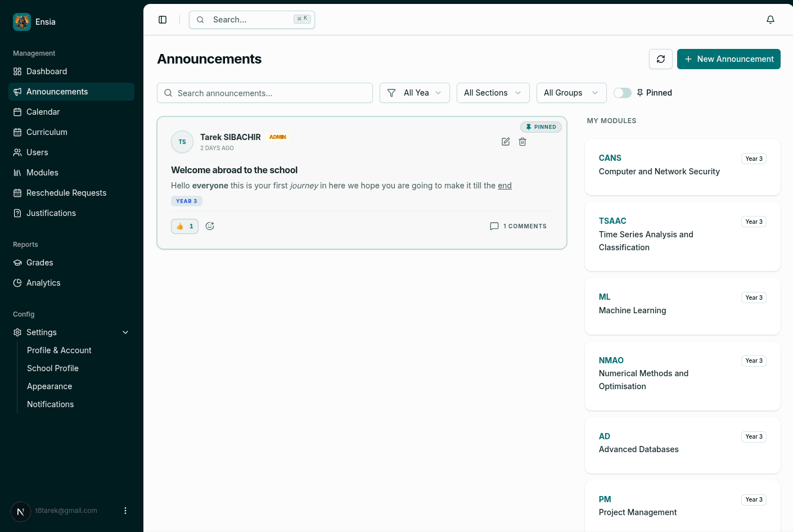Screen dimensions: 793x532
Task: Open the edit icon on Tarek's announcement
Action: 505,142
